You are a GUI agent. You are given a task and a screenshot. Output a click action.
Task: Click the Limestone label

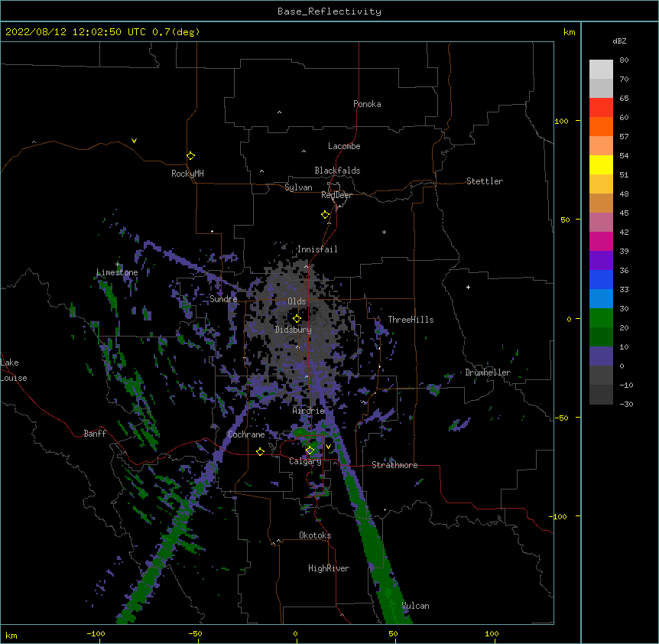pyautogui.click(x=117, y=272)
